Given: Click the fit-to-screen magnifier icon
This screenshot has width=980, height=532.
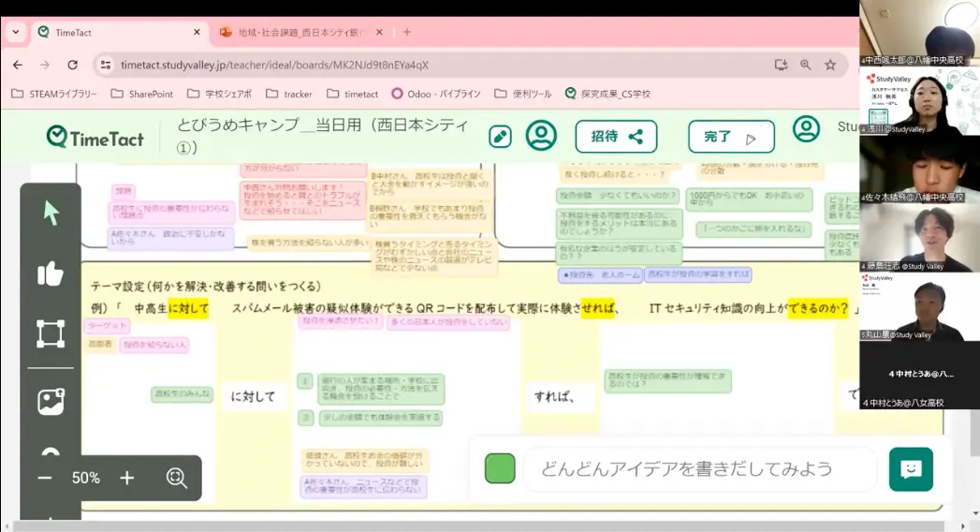Looking at the screenshot, I should [177, 478].
